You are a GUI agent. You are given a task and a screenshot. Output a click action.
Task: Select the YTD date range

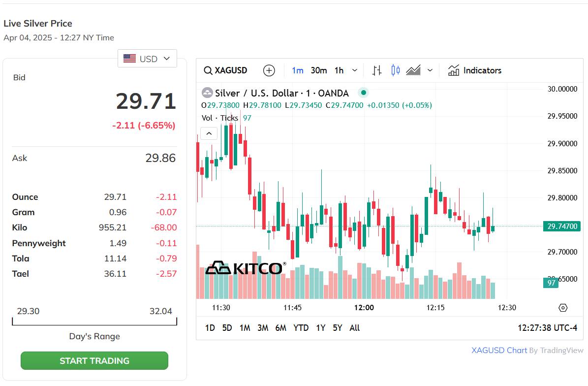(x=301, y=328)
